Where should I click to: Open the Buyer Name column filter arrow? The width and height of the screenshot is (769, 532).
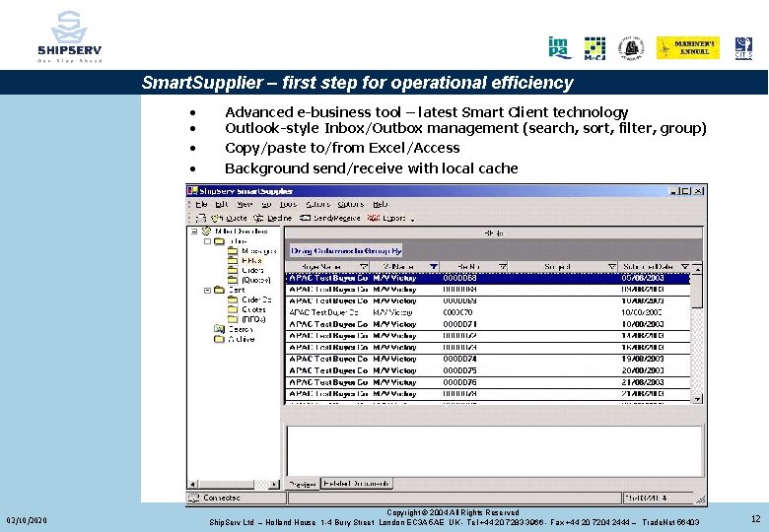[x=364, y=266]
